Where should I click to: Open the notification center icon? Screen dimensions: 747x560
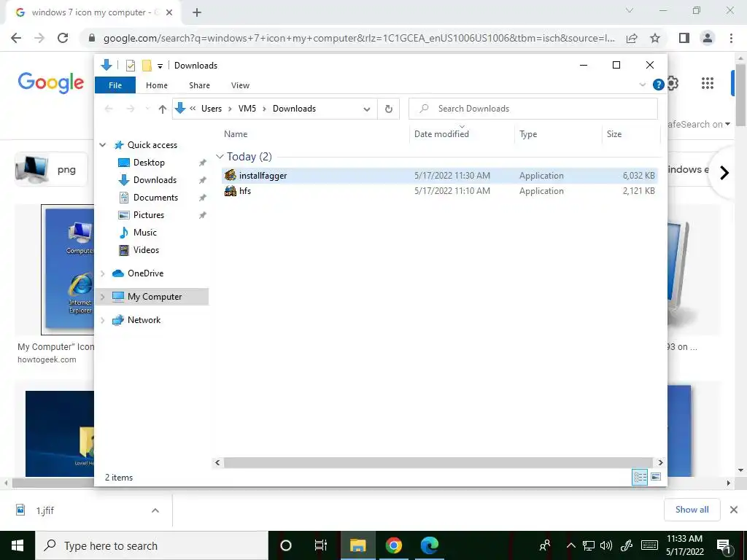724,545
